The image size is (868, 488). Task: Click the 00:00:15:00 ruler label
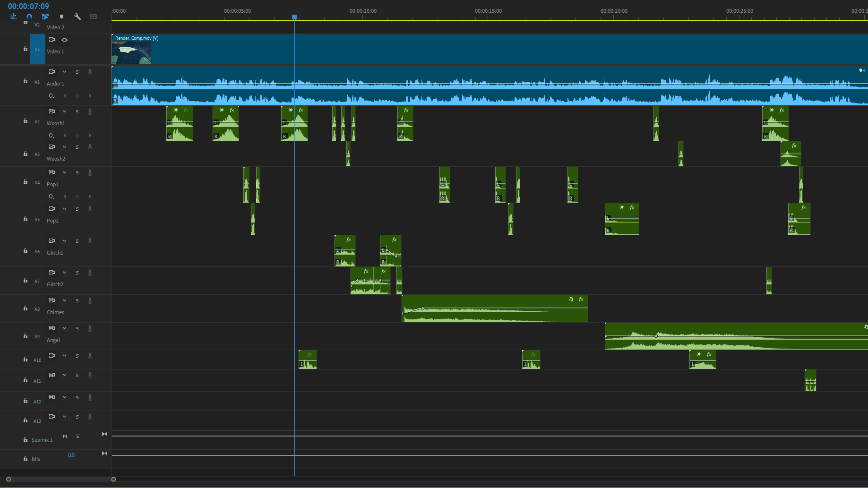[x=488, y=11]
